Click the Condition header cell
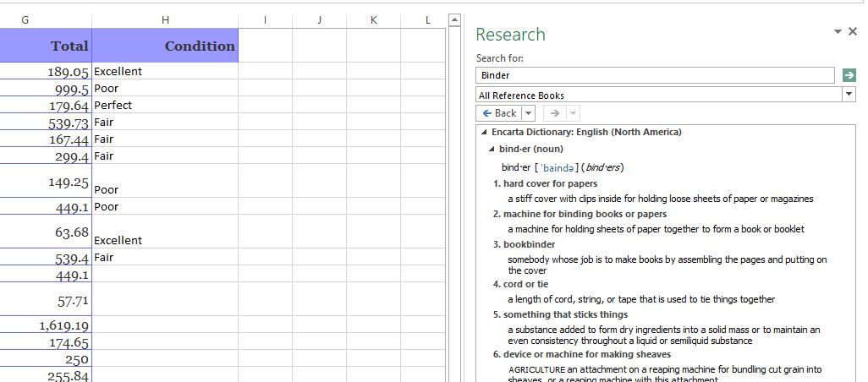The height and width of the screenshot is (382, 868). pos(165,46)
